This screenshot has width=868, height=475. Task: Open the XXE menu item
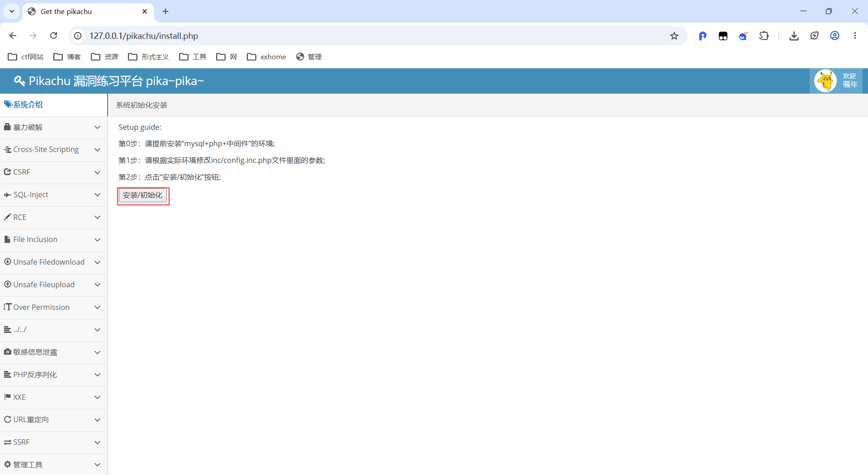click(x=53, y=397)
